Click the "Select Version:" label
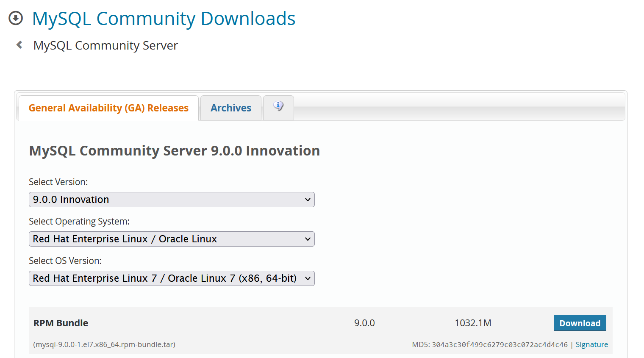 coord(58,182)
